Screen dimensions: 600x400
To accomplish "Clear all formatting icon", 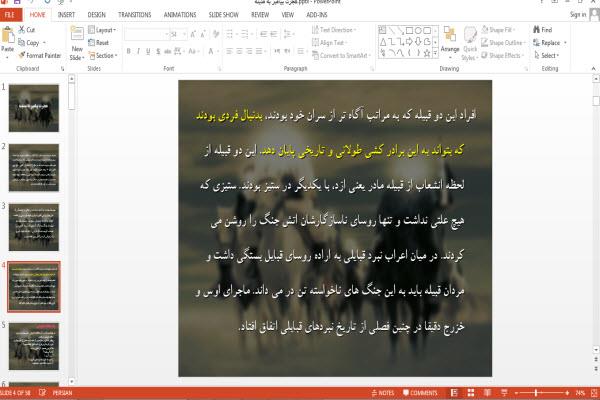I will 216,34.
